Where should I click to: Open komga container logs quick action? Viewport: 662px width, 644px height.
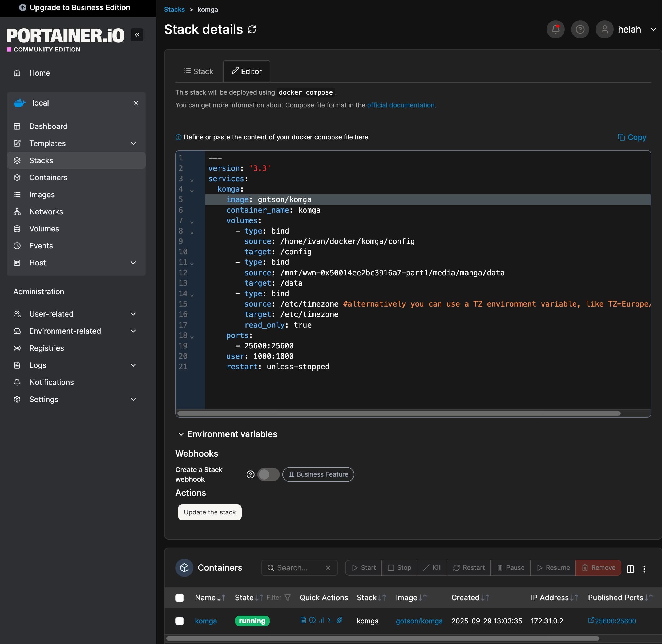pos(303,620)
